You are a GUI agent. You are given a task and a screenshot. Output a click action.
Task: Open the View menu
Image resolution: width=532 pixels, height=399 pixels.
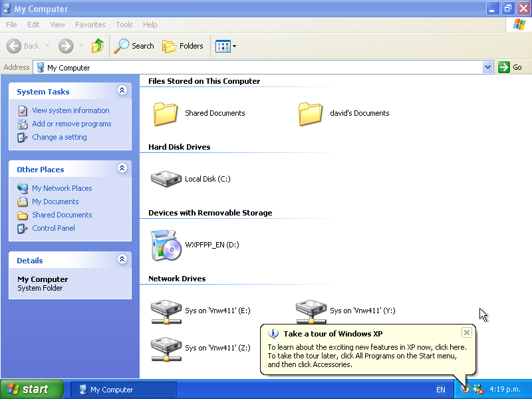tap(57, 25)
